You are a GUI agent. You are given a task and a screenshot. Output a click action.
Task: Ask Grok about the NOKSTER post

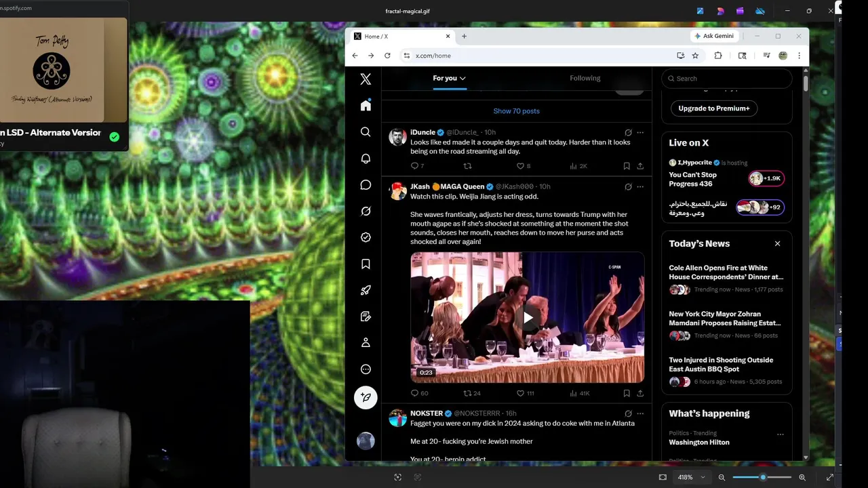[628, 413]
